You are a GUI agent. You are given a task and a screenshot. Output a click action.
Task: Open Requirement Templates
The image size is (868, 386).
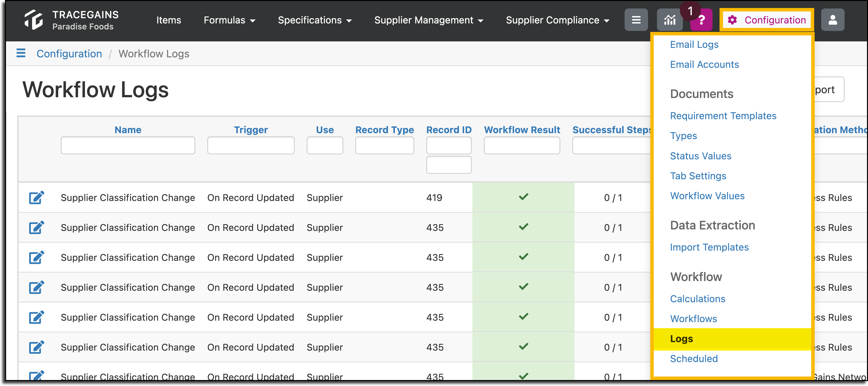pyautogui.click(x=723, y=116)
